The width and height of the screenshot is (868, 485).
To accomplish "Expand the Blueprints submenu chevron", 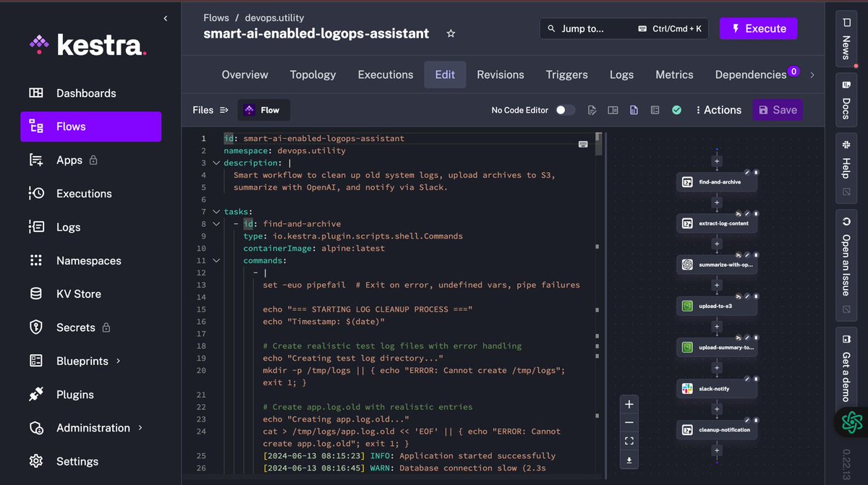I will pos(119,361).
